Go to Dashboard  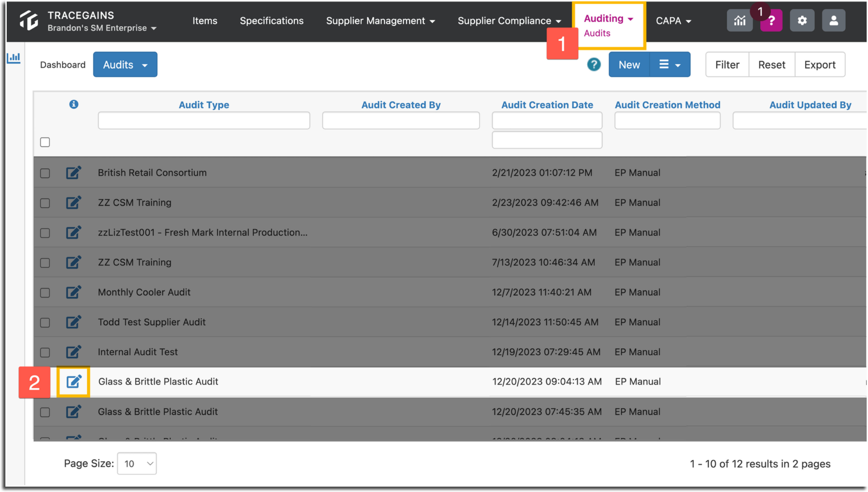(62, 64)
